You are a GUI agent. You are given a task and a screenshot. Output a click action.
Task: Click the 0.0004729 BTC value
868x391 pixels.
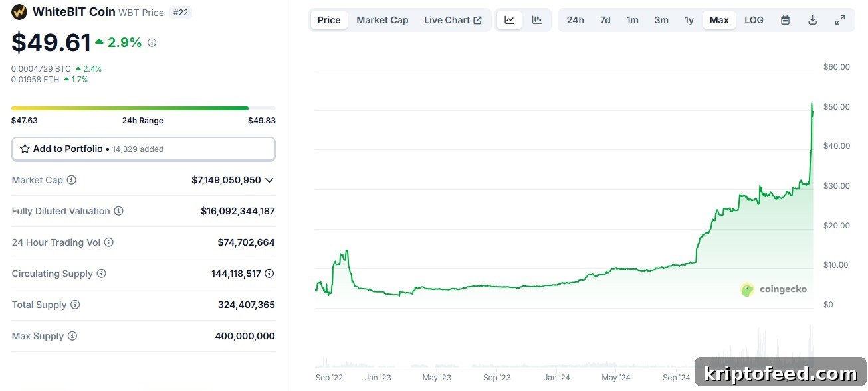(x=41, y=68)
